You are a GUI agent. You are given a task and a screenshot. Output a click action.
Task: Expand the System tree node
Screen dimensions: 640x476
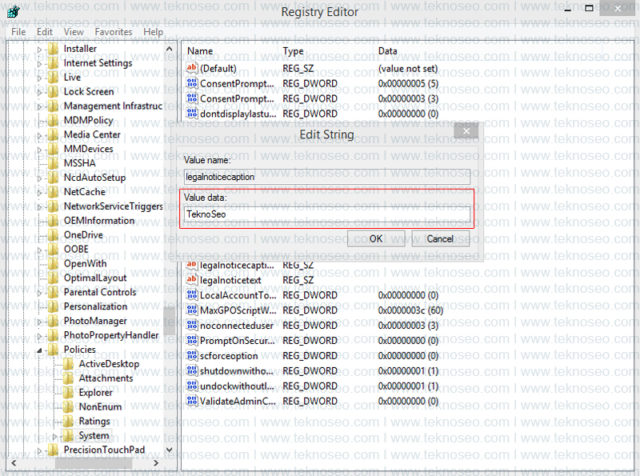pos(55,436)
